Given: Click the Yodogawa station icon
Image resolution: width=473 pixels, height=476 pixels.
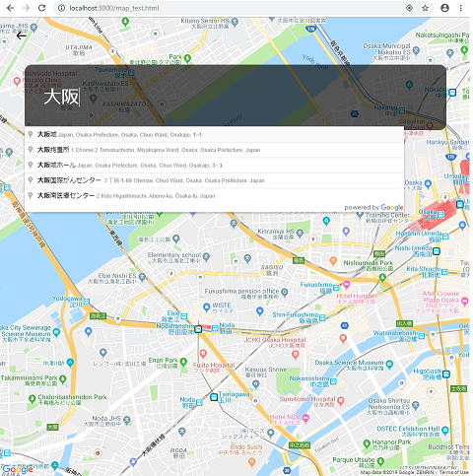Looking at the screenshot, I should [x=87, y=302].
